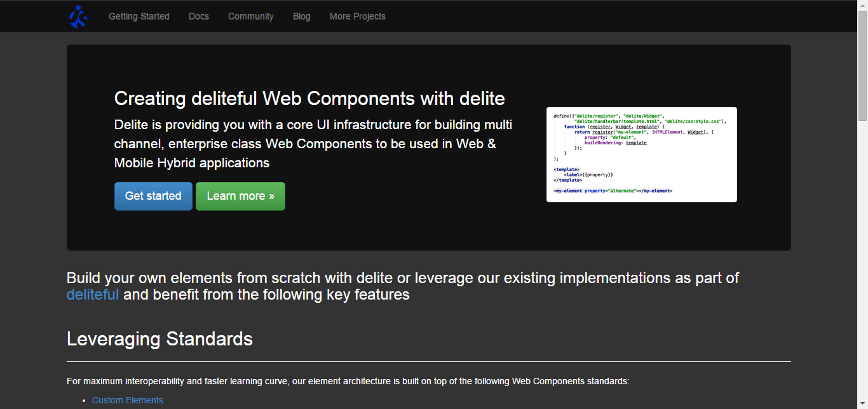Image resolution: width=868 pixels, height=409 pixels.
Task: Open the code sample thumbnail image
Action: [642, 155]
